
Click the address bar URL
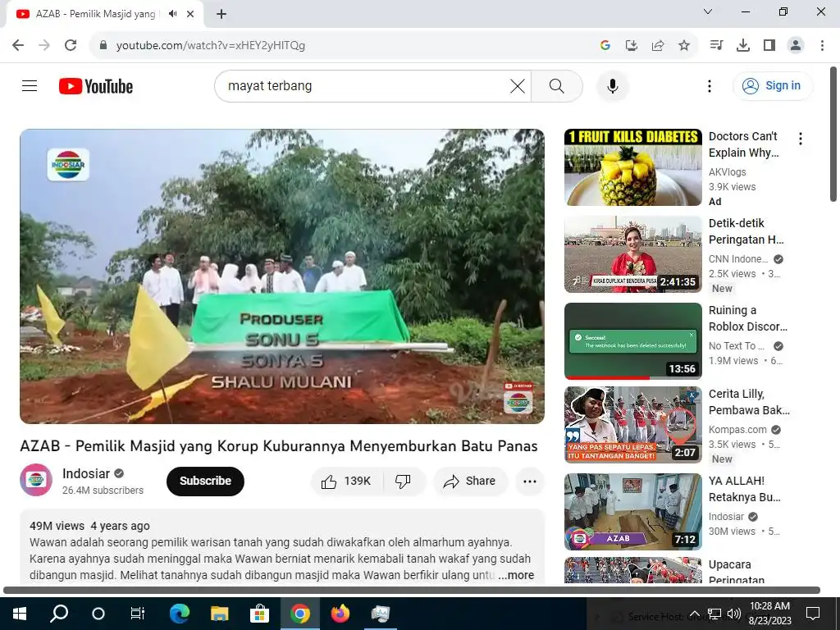[211, 46]
